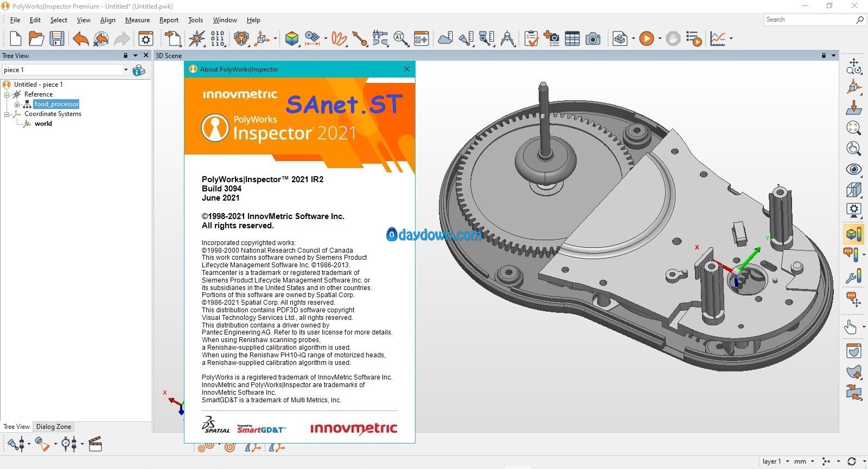Close the Tree View panel
Screen dimensions: 868x469
(x=146, y=55)
